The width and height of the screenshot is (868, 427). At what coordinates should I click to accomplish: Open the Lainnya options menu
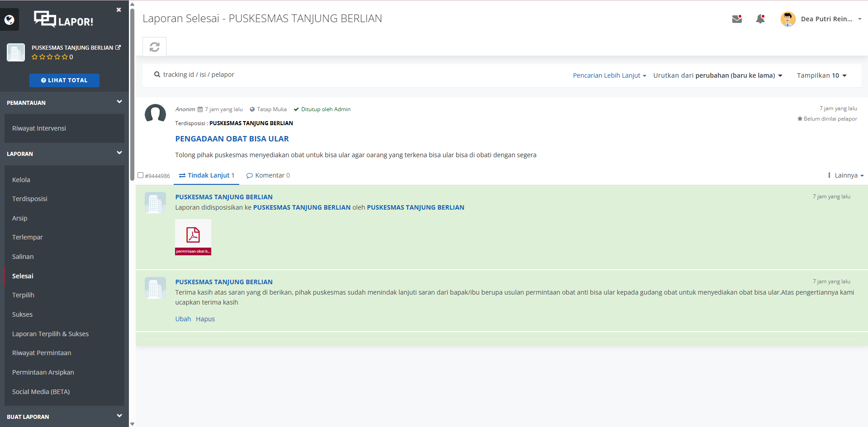tap(845, 175)
